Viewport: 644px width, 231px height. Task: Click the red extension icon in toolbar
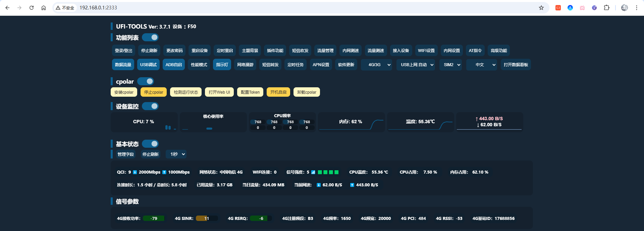[x=558, y=8]
